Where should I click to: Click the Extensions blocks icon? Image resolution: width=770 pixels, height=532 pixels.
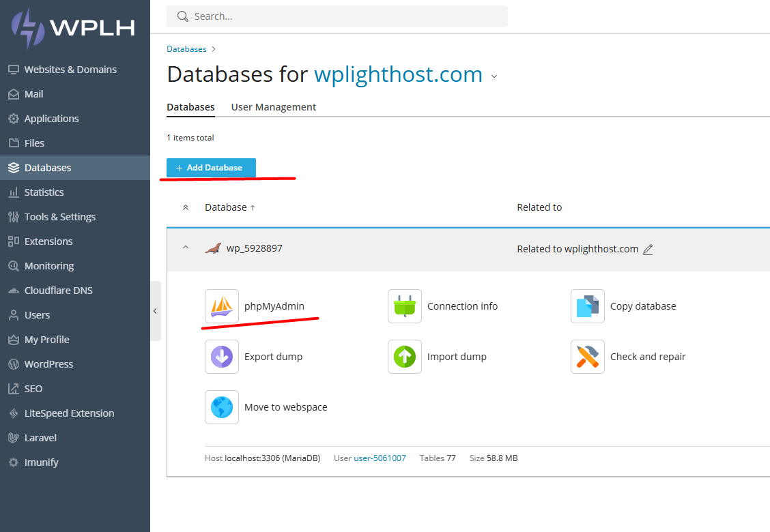tap(14, 241)
